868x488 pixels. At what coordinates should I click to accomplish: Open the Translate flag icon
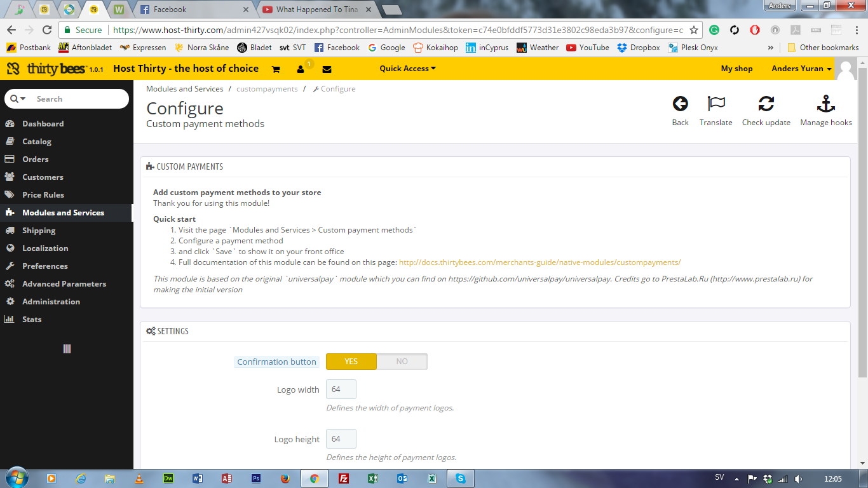715,104
